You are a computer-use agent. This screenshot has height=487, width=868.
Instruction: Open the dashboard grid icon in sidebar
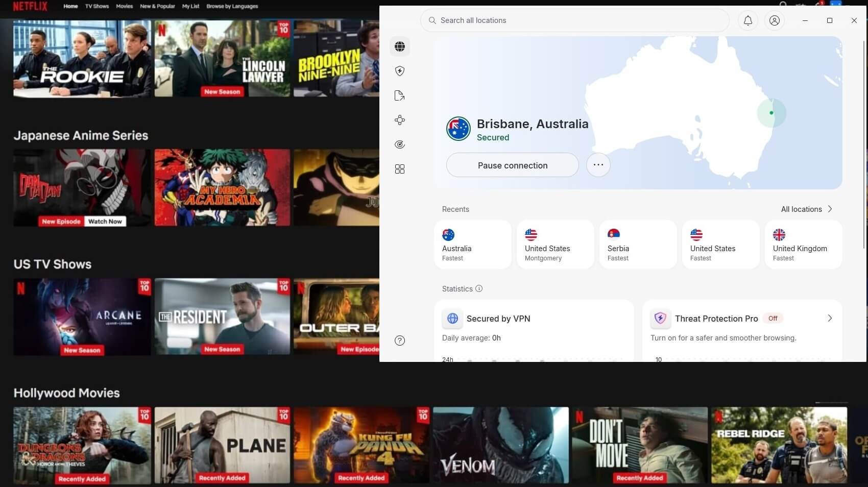click(x=400, y=169)
